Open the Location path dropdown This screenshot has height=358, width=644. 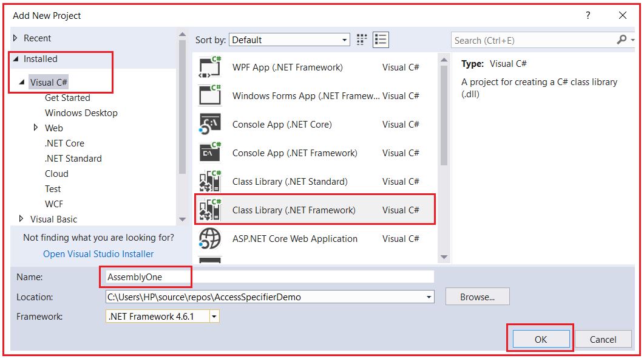429,297
